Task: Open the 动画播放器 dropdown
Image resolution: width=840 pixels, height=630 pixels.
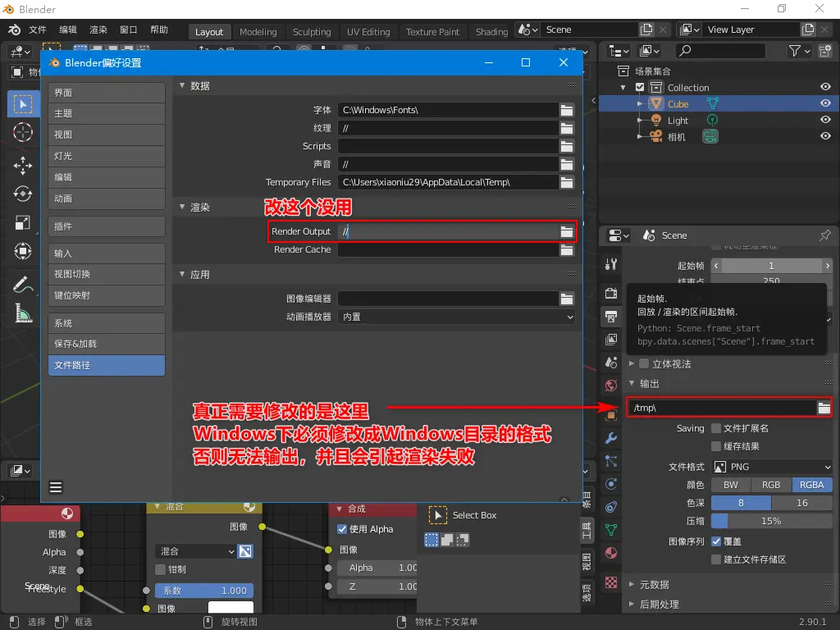Action: click(x=456, y=317)
